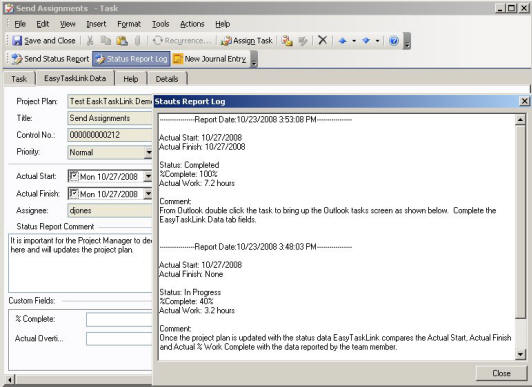The image size is (532, 387).
Task: Click Send Status Report button
Action: [50, 59]
